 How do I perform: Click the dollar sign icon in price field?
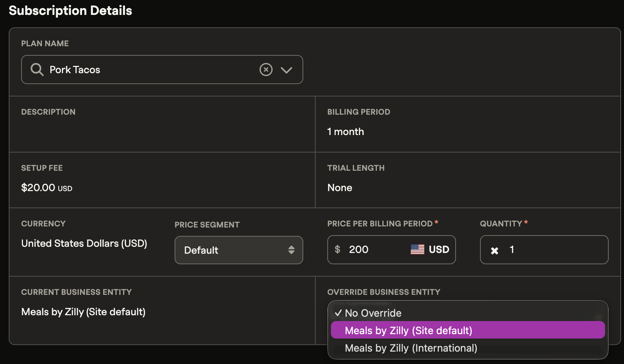point(338,249)
